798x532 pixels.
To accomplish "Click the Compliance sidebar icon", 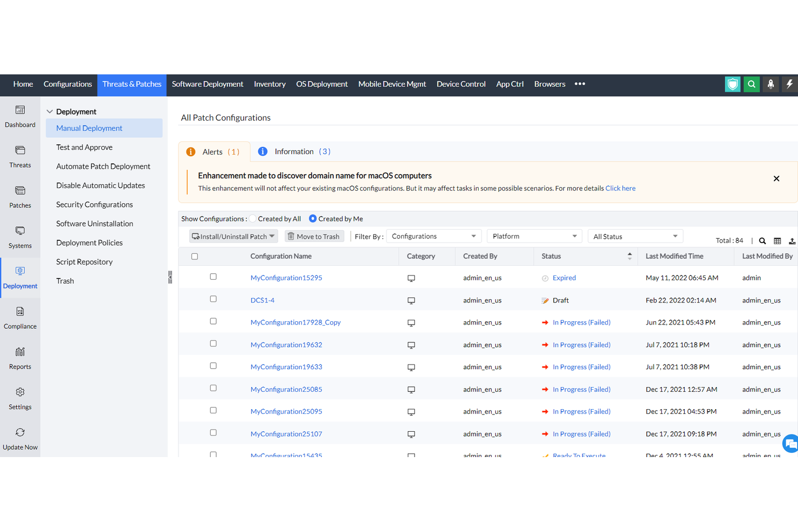I will pos(20,318).
